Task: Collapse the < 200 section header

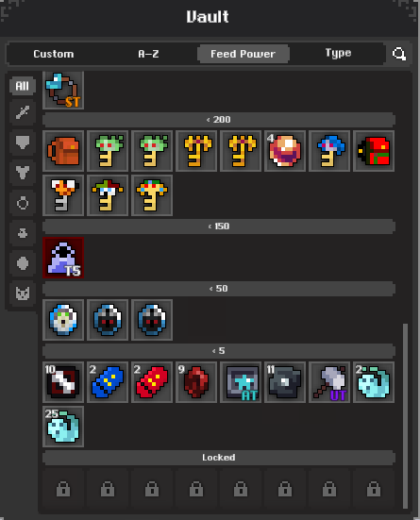Action: pos(219,120)
